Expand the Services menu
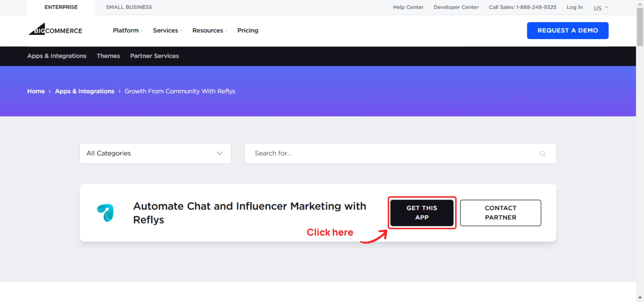Screen dimensions: 644x302 tap(167, 30)
